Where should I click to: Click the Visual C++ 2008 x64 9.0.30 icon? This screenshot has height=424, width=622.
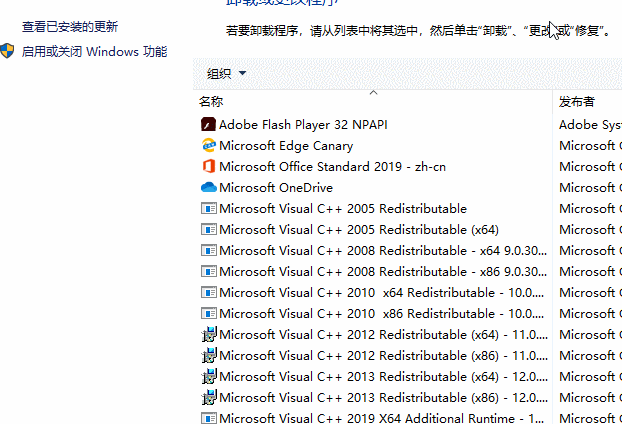pyautogui.click(x=208, y=251)
